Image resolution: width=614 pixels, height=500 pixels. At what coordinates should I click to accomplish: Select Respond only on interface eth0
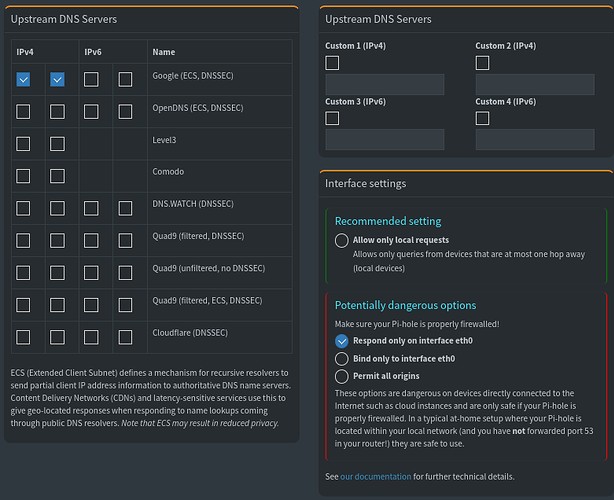click(x=342, y=340)
